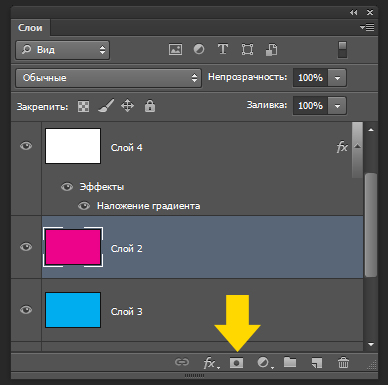Delete layer with the trash icon
Image resolution: width=388 pixels, height=385 pixels.
point(343,362)
